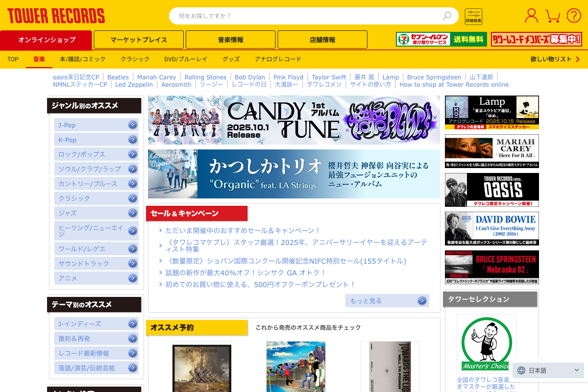The height and width of the screenshot is (392, 588).
Task: Click the search magnifier icon
Action: click(x=446, y=16)
